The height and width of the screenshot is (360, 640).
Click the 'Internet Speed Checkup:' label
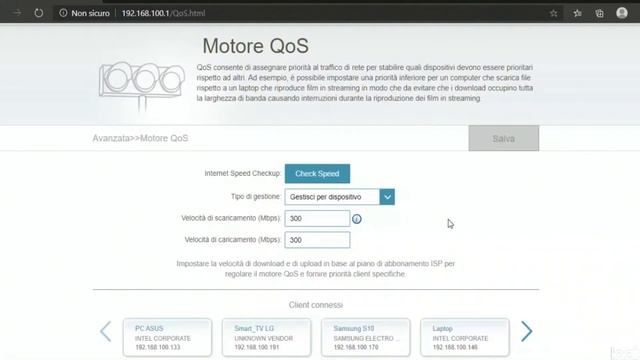[242, 173]
